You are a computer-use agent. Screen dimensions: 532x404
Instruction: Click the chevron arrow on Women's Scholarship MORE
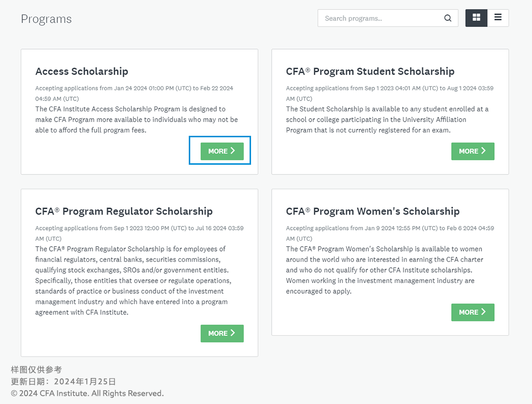483,312
